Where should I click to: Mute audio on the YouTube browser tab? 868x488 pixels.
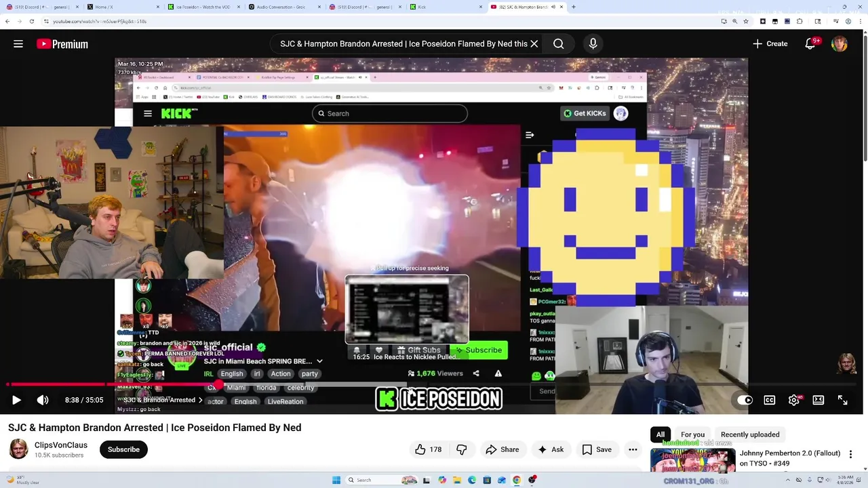553,7
